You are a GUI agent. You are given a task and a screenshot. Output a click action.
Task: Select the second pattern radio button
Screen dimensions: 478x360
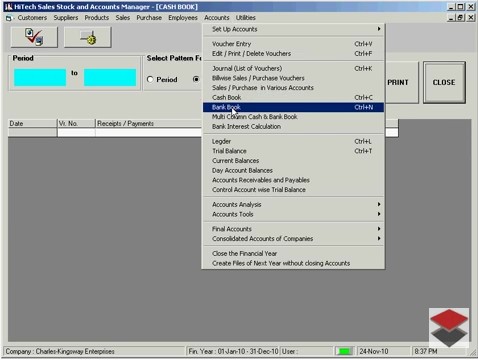pyautogui.click(x=196, y=79)
